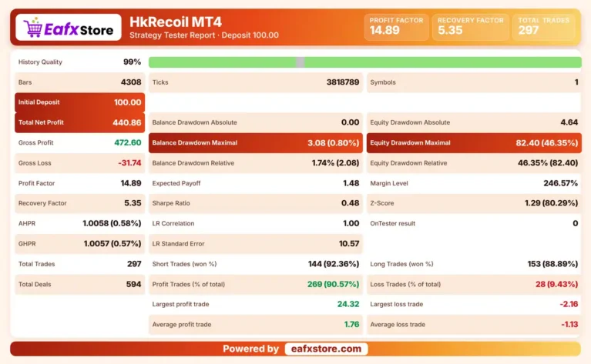Viewport: 591px width, 364px height.
Task: Select the Expected Payoff 1.48 row
Action: pos(256,183)
